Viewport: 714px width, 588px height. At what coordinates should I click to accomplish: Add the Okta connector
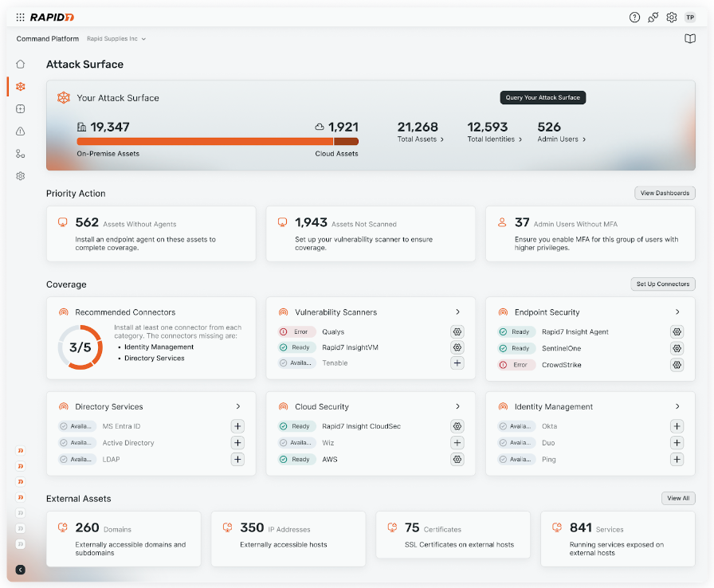677,426
